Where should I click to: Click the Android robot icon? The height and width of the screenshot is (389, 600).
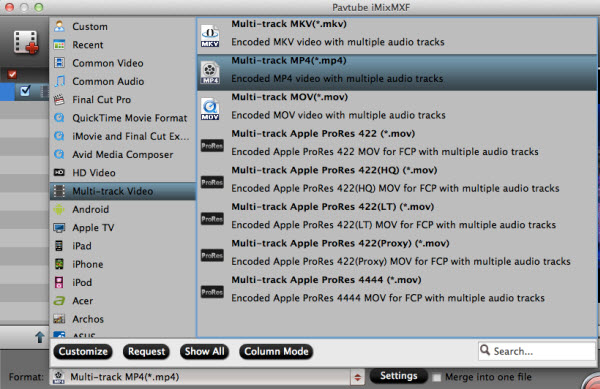point(59,209)
